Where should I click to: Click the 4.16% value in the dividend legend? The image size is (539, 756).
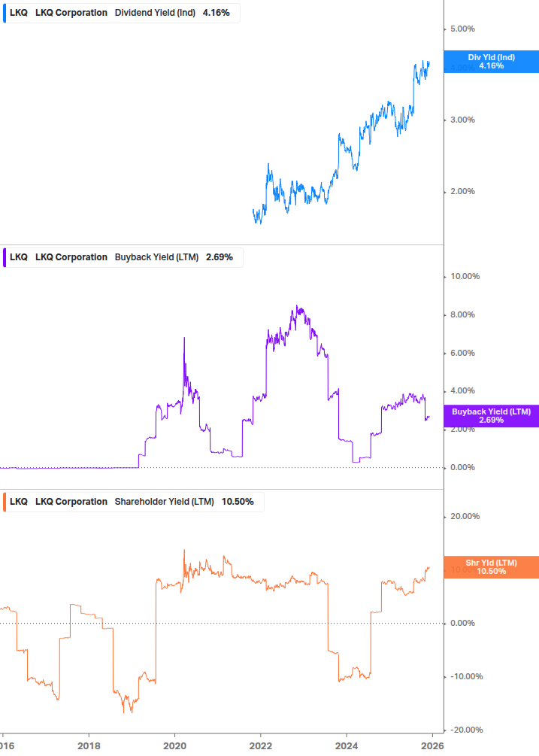tap(216, 13)
